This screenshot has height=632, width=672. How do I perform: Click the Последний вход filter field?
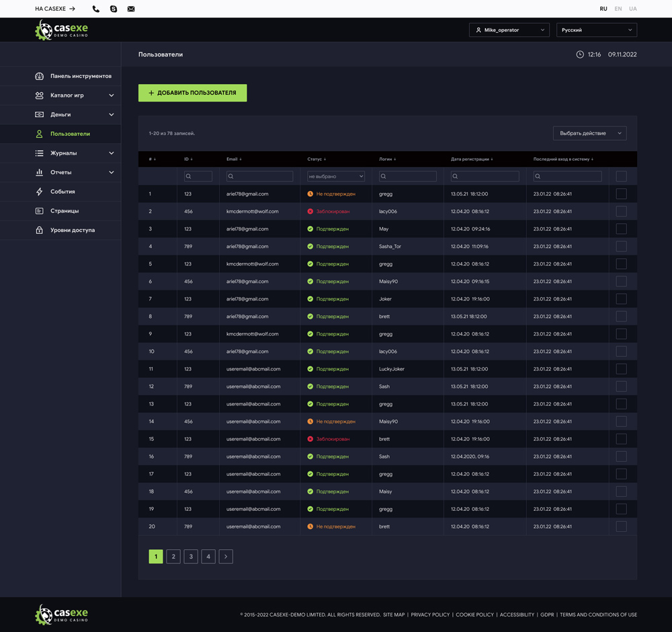pyautogui.click(x=567, y=176)
